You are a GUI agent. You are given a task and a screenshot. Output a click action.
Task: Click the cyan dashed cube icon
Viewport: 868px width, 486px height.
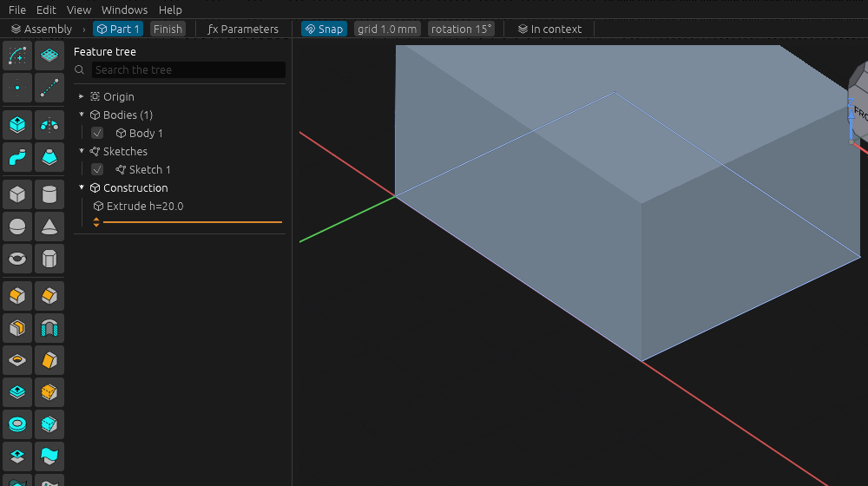tap(49, 424)
